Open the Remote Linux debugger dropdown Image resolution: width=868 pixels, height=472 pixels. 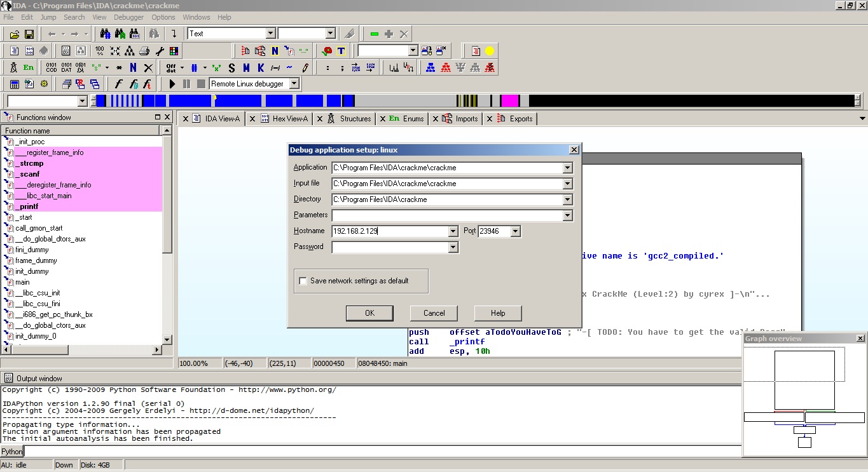pos(294,84)
